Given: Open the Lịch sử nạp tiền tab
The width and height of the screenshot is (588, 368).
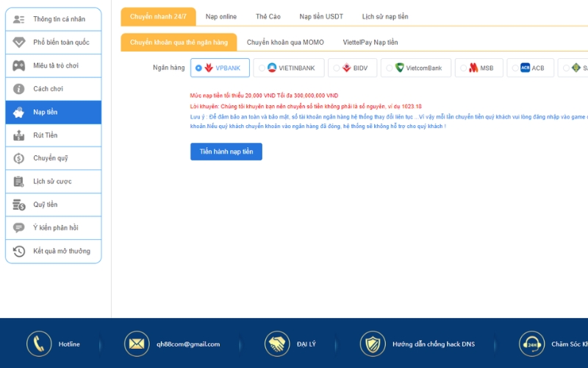Looking at the screenshot, I should tap(385, 16).
